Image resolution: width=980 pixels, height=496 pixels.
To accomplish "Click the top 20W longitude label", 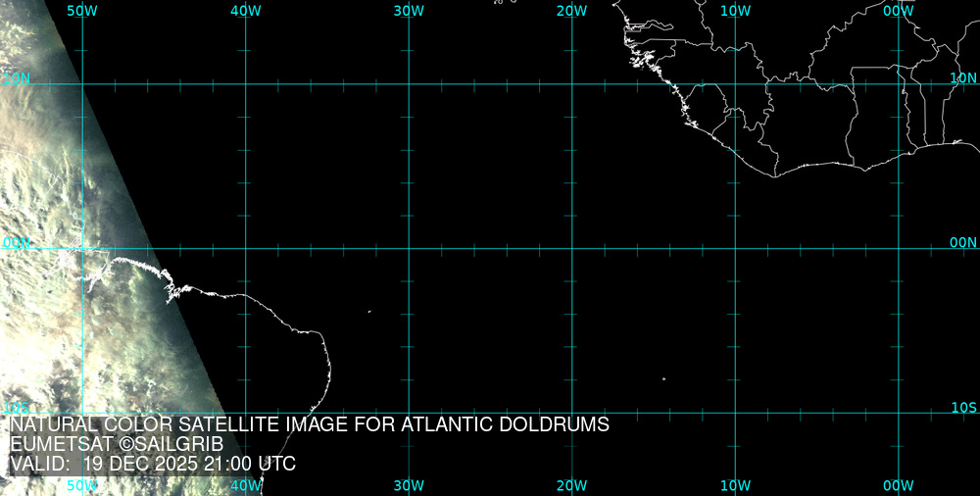I will point(571,11).
